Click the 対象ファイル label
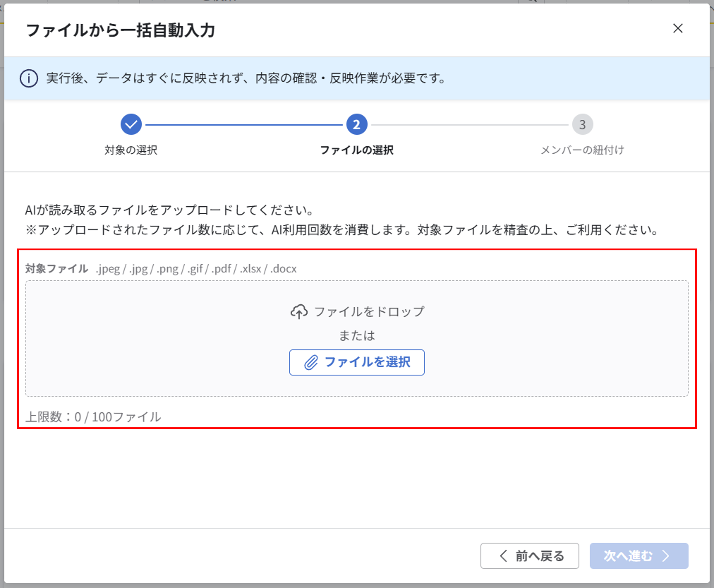The height and width of the screenshot is (588, 714). tap(57, 269)
